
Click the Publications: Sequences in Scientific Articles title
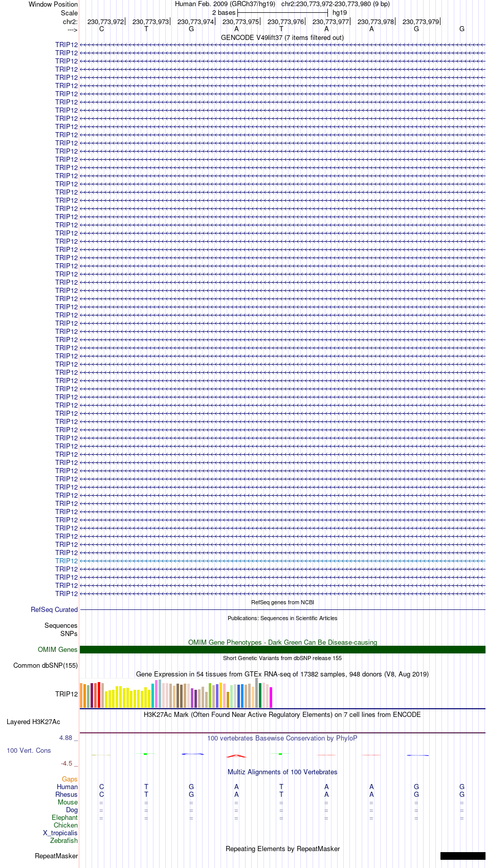(x=282, y=618)
